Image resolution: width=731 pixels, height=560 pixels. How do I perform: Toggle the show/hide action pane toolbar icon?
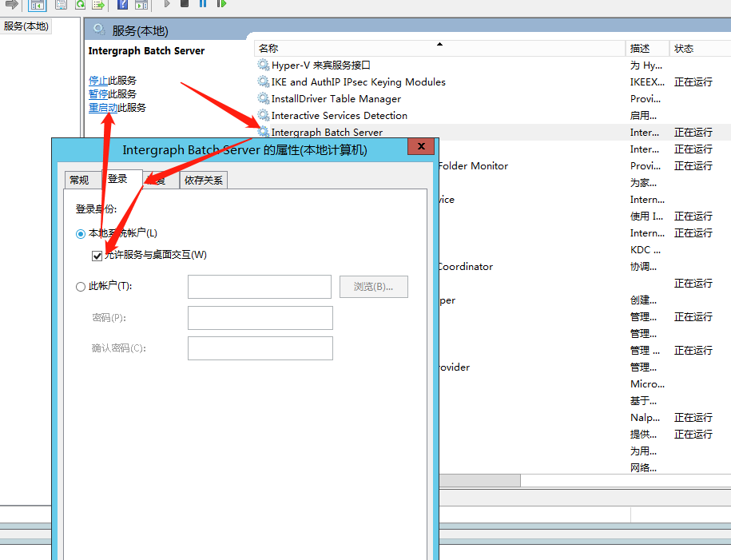[x=141, y=4]
